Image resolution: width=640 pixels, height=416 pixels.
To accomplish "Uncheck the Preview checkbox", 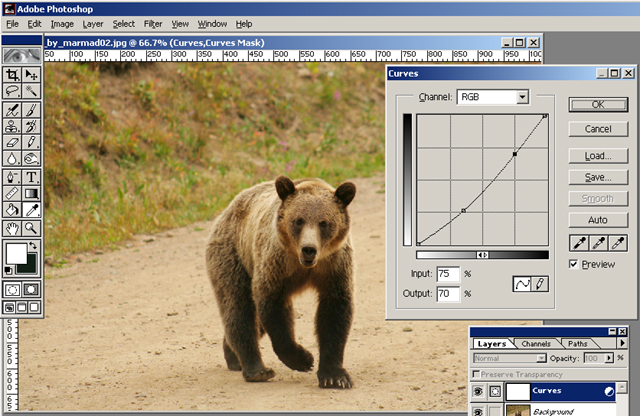I will click(x=573, y=264).
